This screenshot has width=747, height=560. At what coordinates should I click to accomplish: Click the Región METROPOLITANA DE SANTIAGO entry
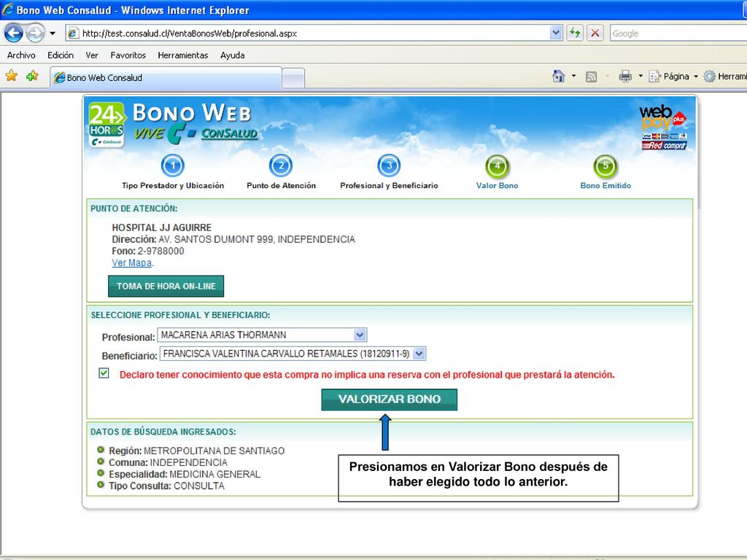(196, 451)
